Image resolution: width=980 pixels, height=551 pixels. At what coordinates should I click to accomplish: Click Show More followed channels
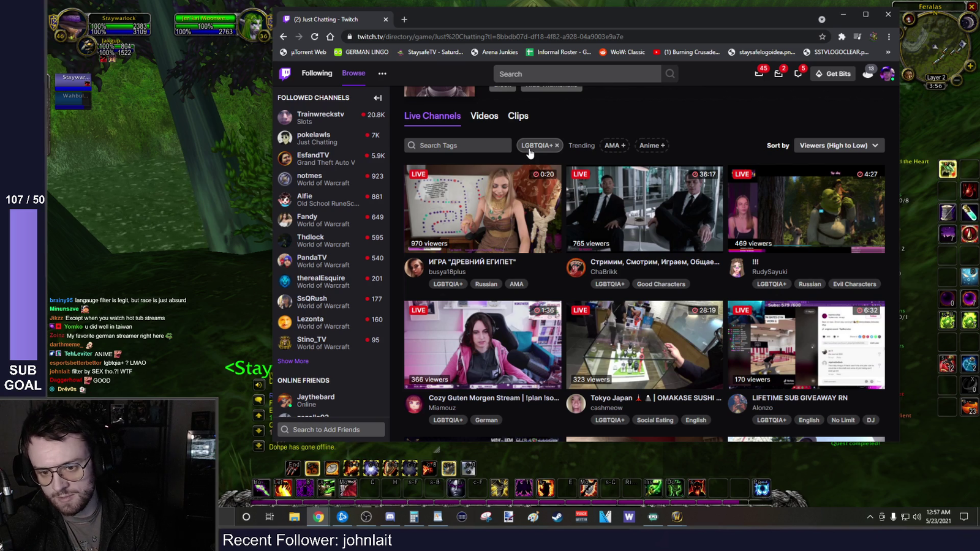[x=293, y=361]
